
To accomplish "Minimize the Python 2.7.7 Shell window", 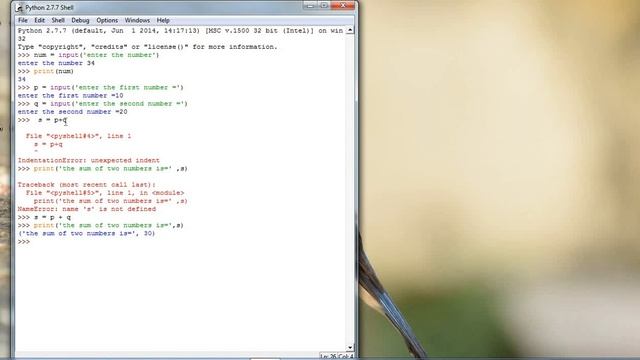I will (310, 6).
